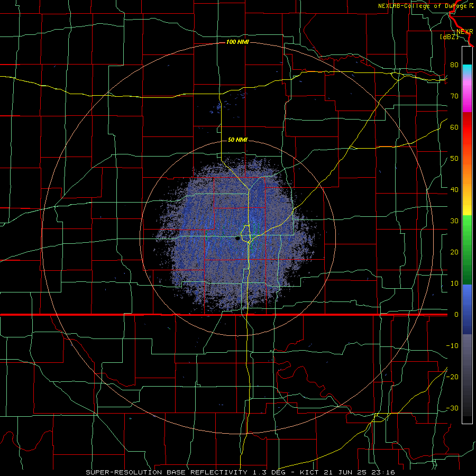Click the 23:16 timestamp in caption
The height and width of the screenshot is (476, 476).
click(383, 472)
